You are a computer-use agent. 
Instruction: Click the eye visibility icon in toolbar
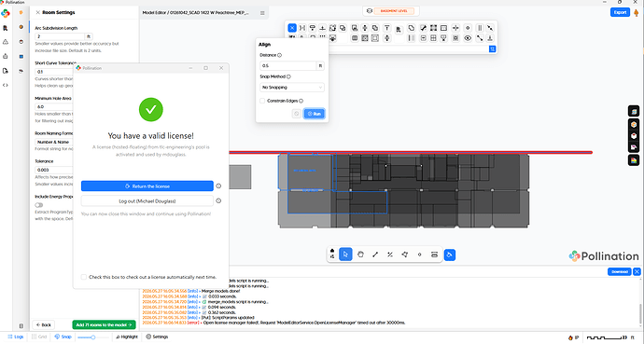[468, 38]
